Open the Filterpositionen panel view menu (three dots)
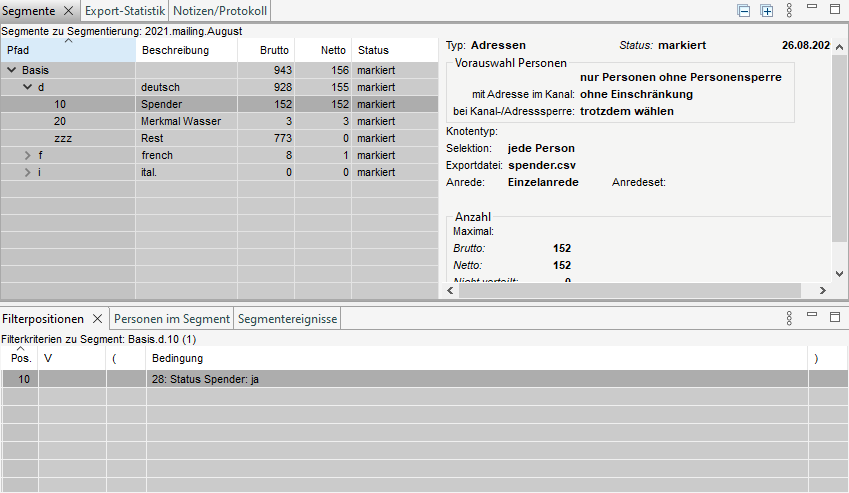The width and height of the screenshot is (849, 493). 790,318
